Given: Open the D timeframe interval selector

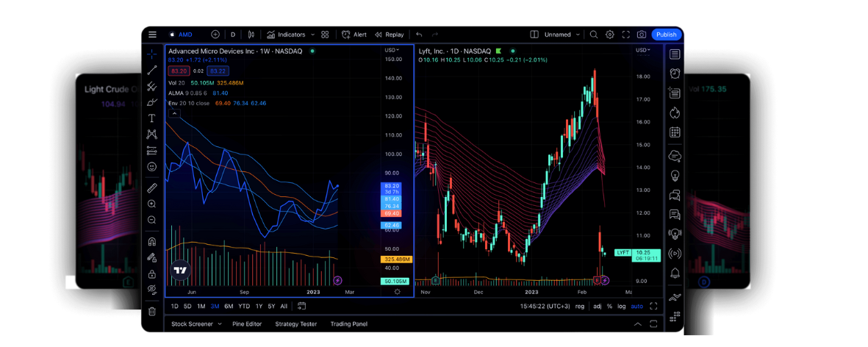Looking at the screenshot, I should (x=233, y=35).
